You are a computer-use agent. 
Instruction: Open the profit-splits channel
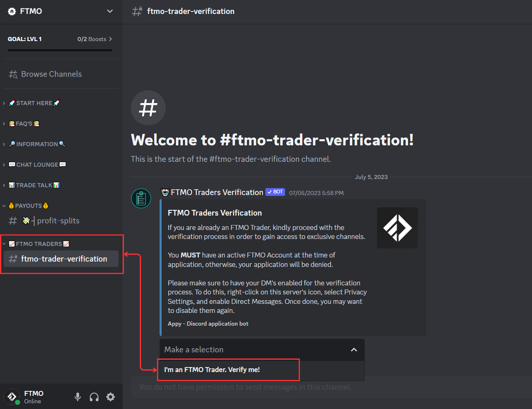(x=61, y=221)
